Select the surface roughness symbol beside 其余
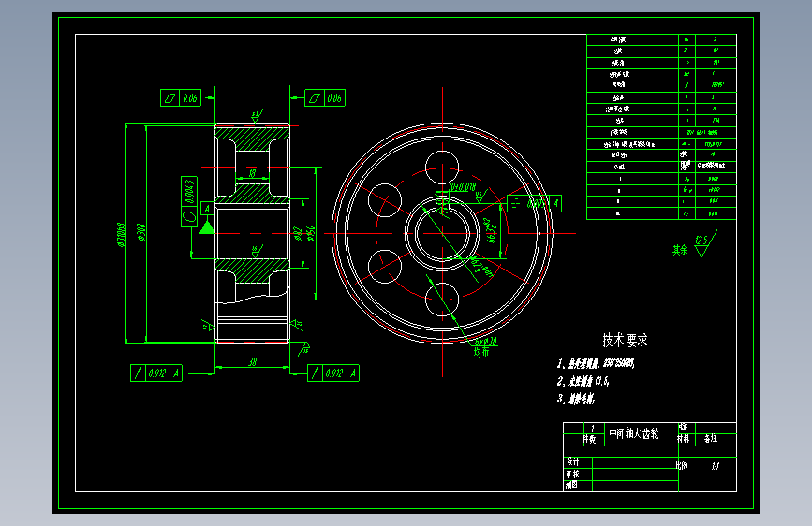The height and width of the screenshot is (526, 812). (x=705, y=244)
